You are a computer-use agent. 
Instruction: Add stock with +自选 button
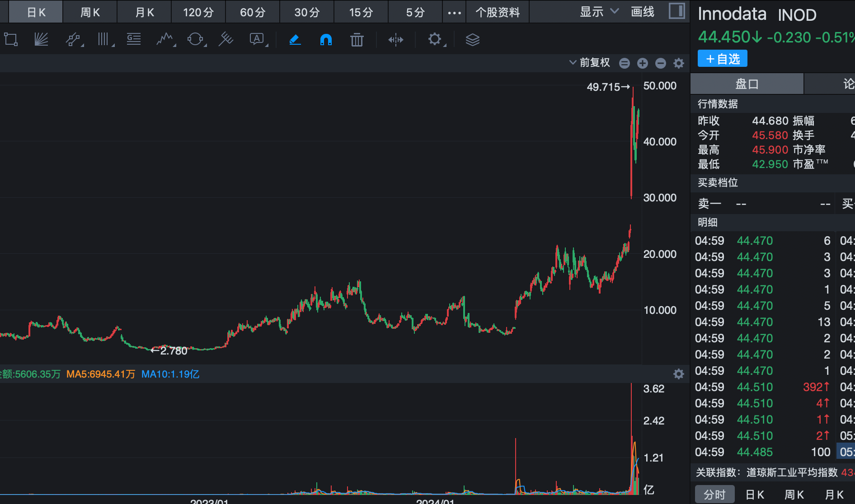722,59
